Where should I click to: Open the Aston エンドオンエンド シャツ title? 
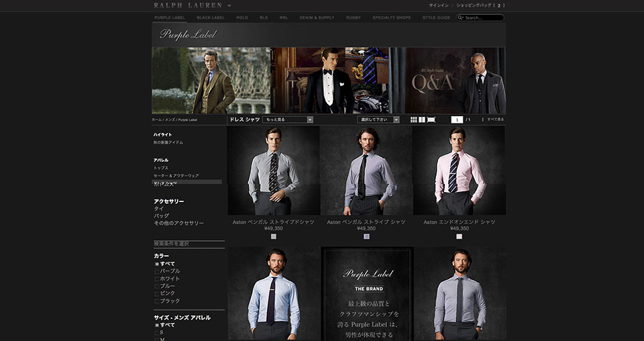pyautogui.click(x=460, y=222)
